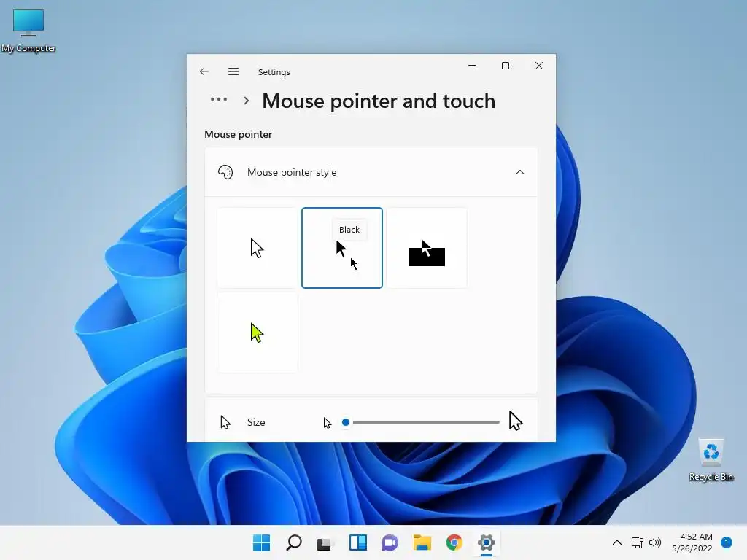747x560 pixels.
Task: Click the volume speaker icon in tray
Action: coord(656,542)
